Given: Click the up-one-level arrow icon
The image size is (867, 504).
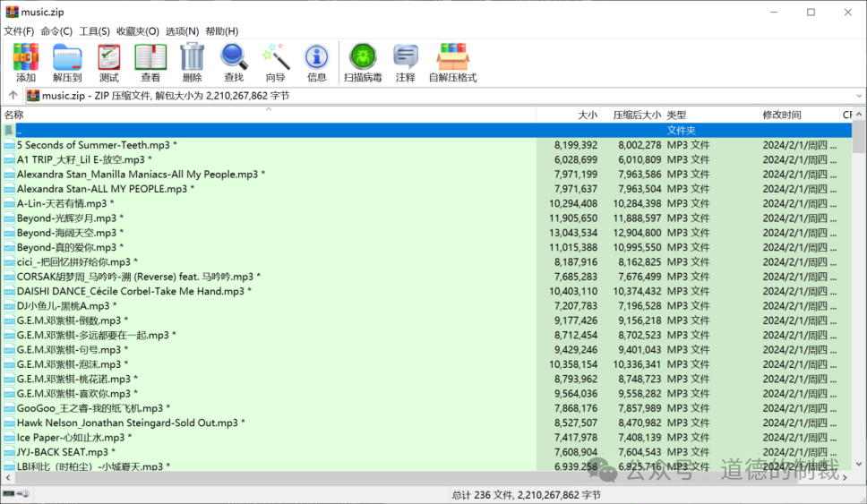Looking at the screenshot, I should click(13, 95).
